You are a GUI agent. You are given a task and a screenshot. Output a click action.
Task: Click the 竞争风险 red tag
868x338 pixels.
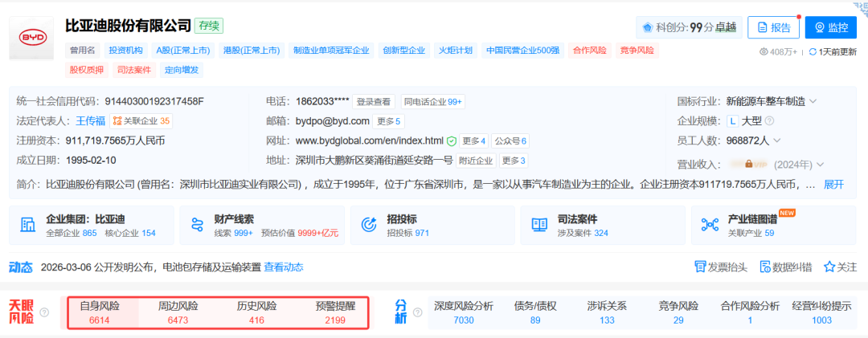pyautogui.click(x=637, y=51)
